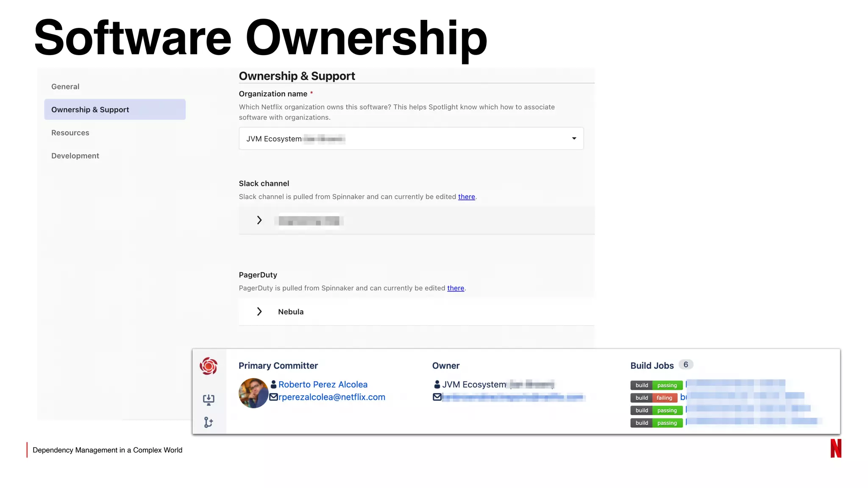This screenshot has height=488, width=868.
Task: Click the red Spinnaker-style logo icon
Action: pos(209,366)
